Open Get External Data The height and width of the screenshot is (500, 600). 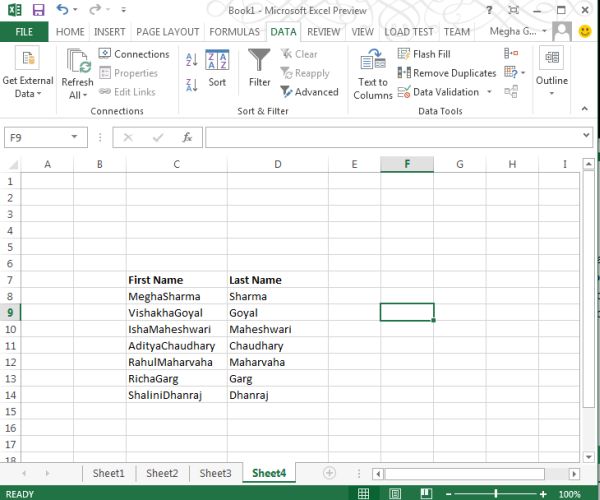point(28,73)
